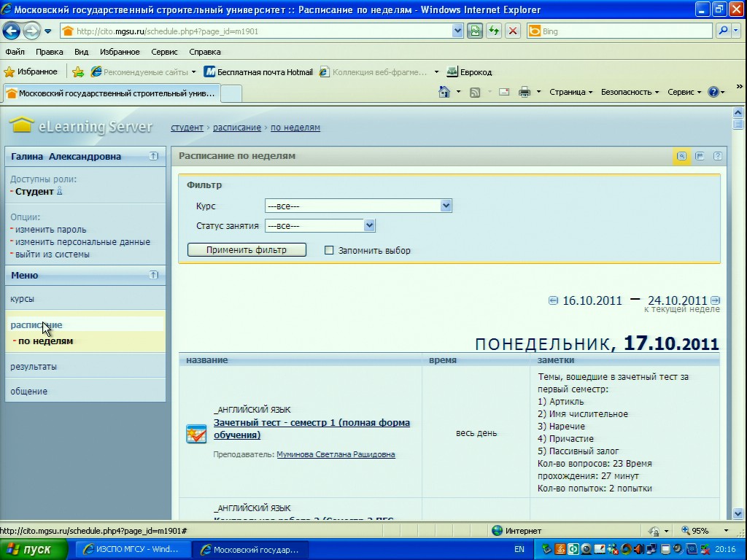This screenshot has height=560, width=747.
Task: Click the test icon beside Зачетный тест
Action: [196, 434]
